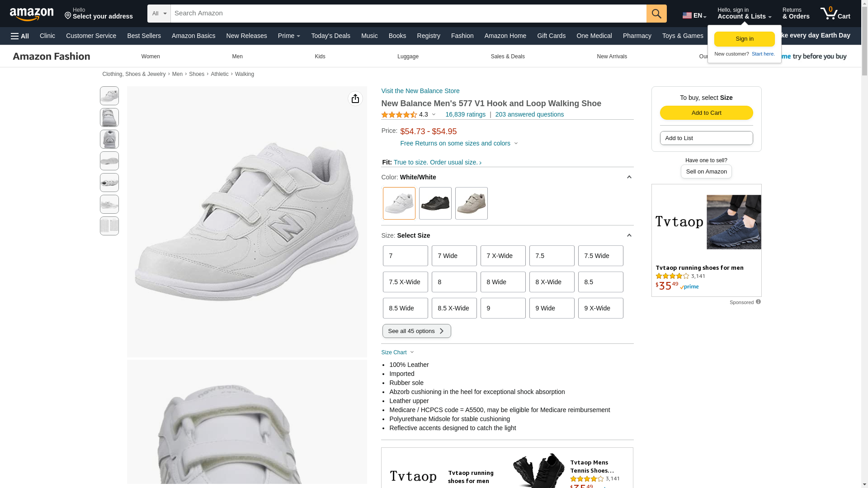This screenshot has height=488, width=868.
Task: Click the share icon on product image
Action: (355, 99)
